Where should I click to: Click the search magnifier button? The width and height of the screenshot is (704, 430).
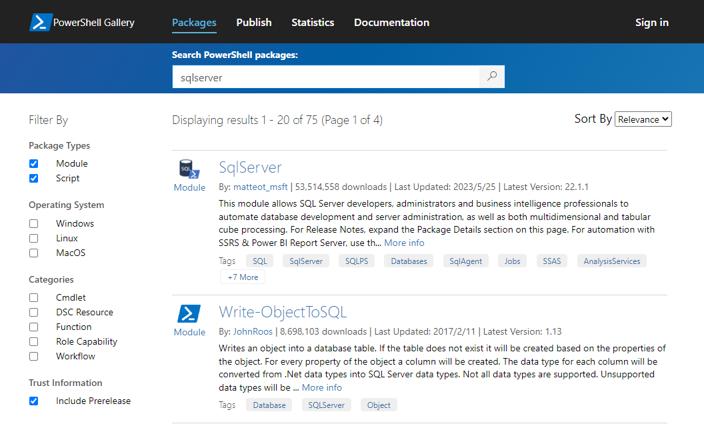(x=492, y=76)
